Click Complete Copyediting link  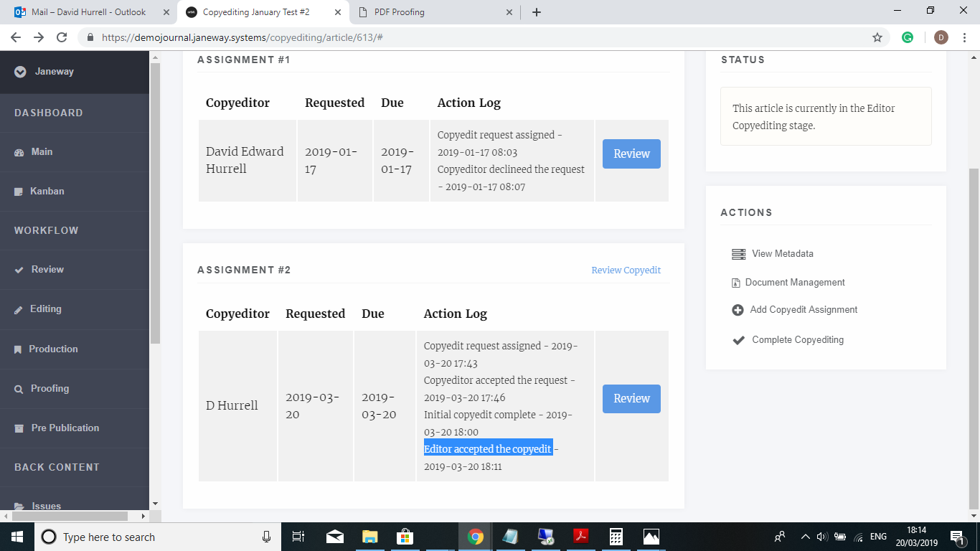click(x=798, y=340)
